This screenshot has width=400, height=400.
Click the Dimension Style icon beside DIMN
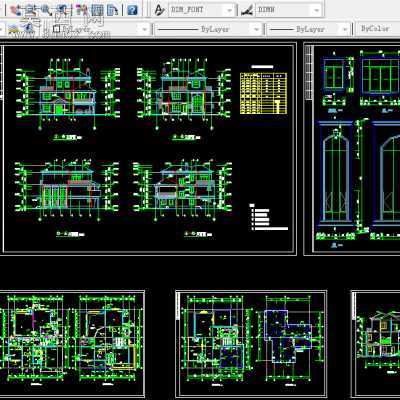coord(246,10)
